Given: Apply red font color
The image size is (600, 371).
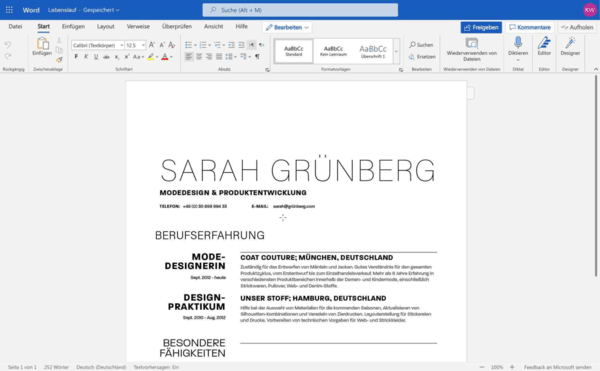Looking at the screenshot, I should click(x=165, y=57).
